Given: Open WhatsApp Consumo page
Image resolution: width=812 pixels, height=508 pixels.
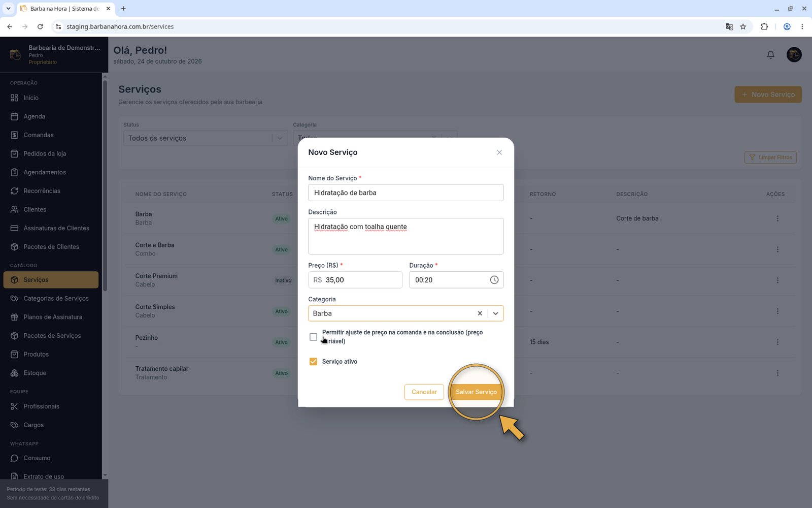Looking at the screenshot, I should (x=51, y=458).
